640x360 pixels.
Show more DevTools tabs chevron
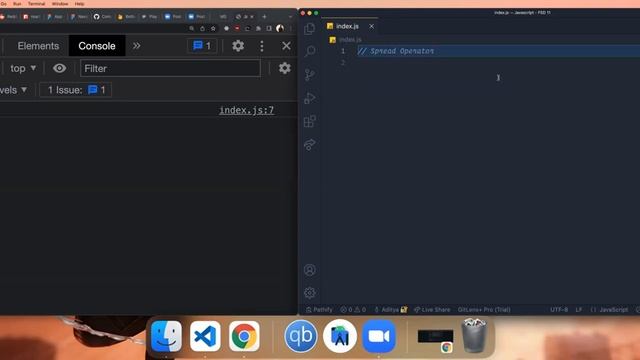tap(136, 46)
